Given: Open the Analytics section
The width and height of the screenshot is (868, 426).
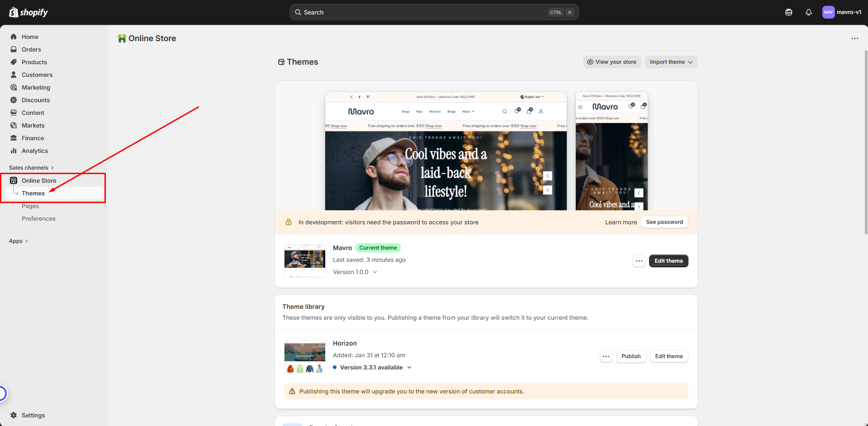Looking at the screenshot, I should tap(34, 151).
